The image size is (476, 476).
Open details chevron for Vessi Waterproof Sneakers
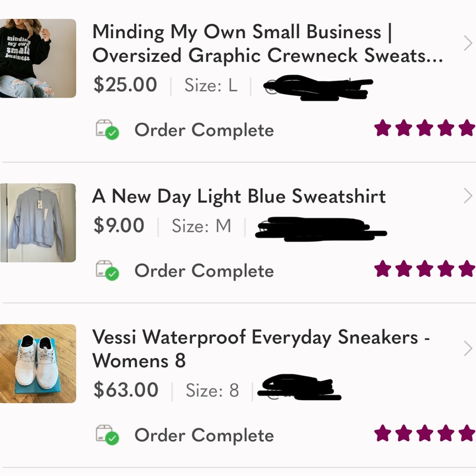pyautogui.click(x=467, y=349)
